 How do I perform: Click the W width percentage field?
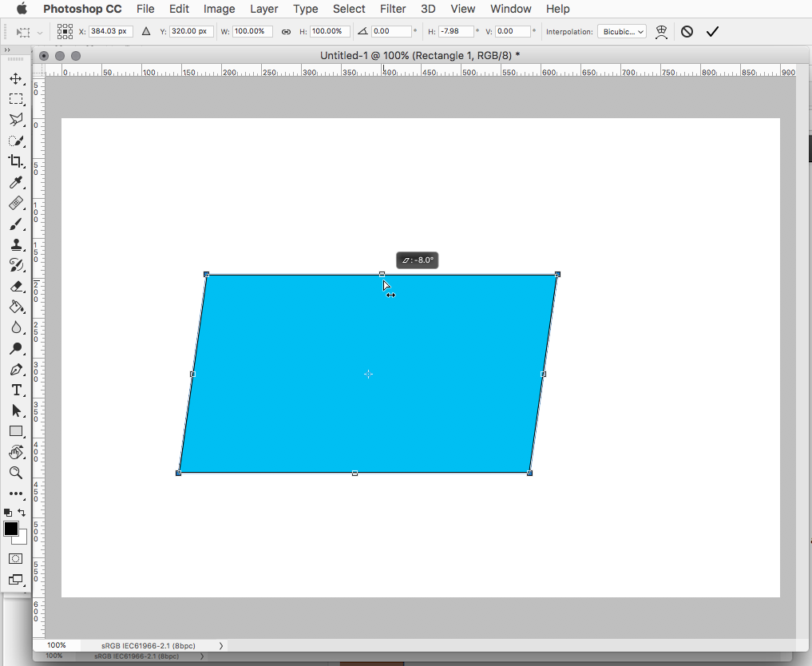pyautogui.click(x=252, y=32)
